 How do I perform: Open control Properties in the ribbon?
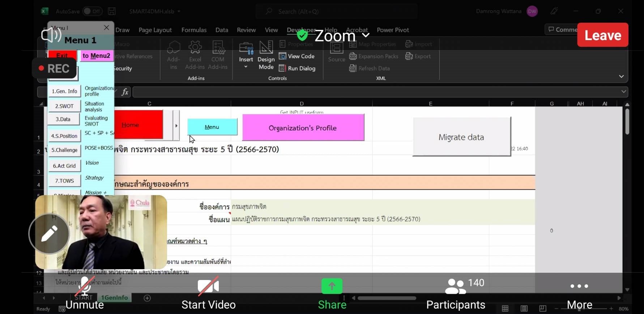(296, 44)
